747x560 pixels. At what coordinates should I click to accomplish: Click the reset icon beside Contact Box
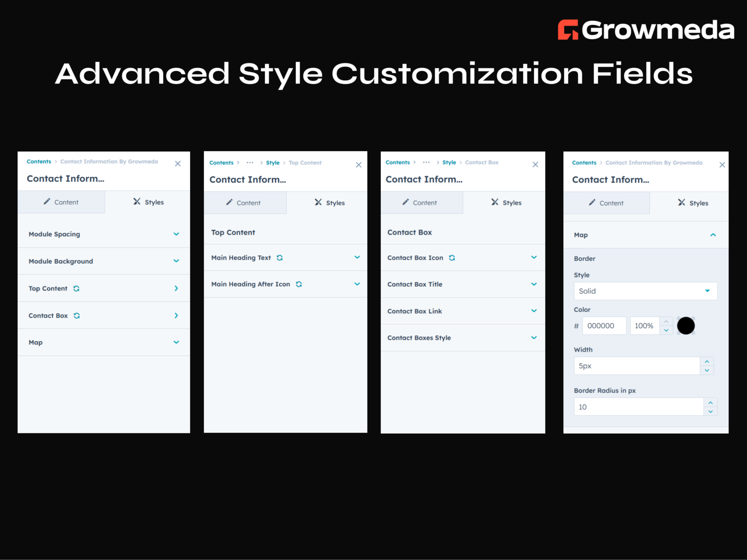pyautogui.click(x=77, y=316)
